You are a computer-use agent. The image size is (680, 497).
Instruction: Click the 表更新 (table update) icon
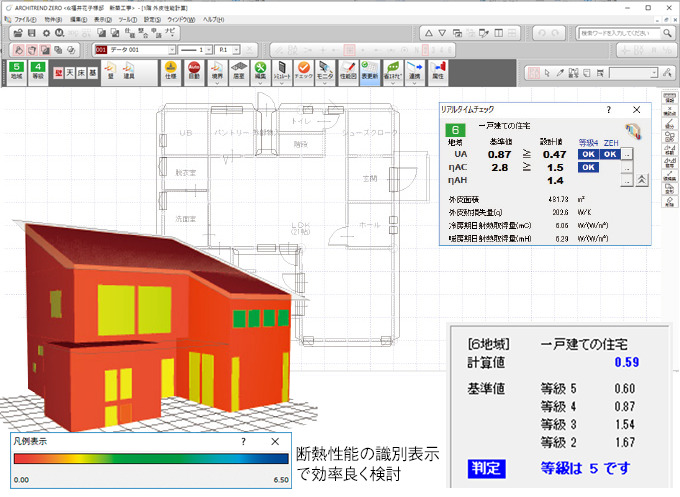pos(369,72)
